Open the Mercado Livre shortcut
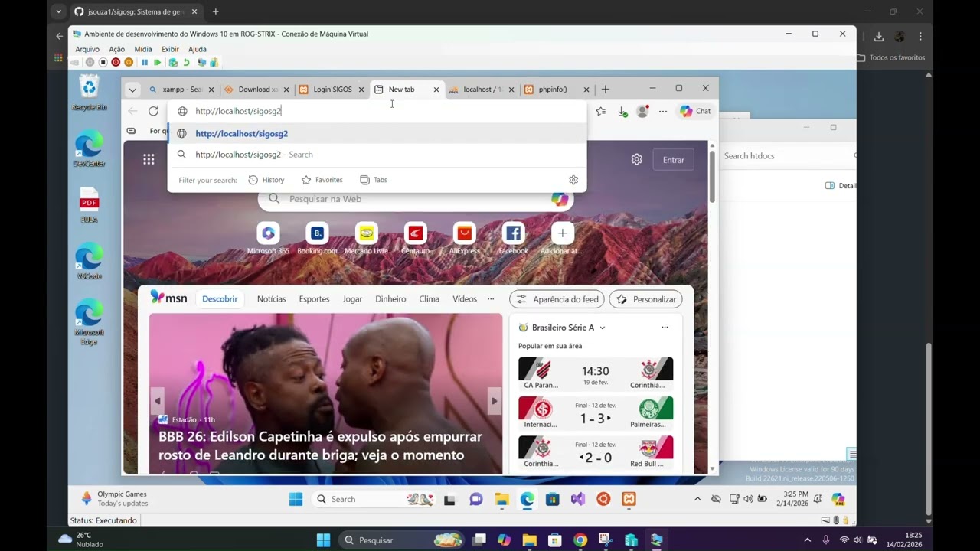Viewport: 980px width, 551px height. [x=366, y=238]
